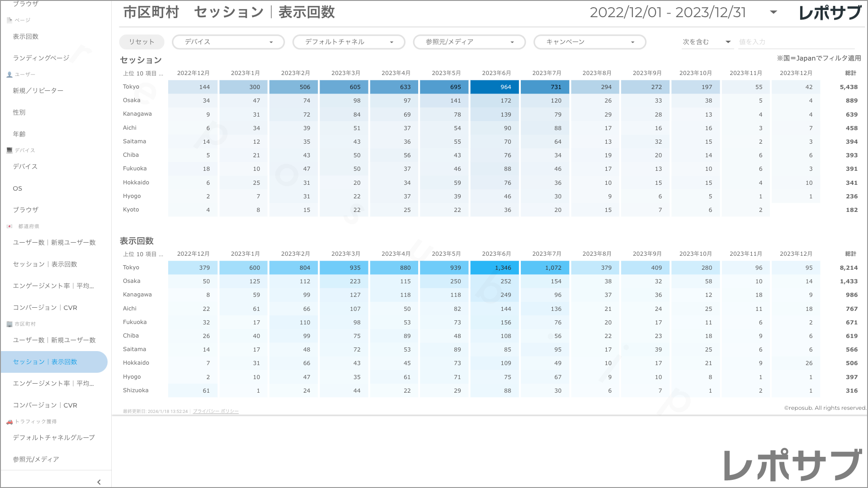Click the user icon beside ユーザー

(9, 75)
